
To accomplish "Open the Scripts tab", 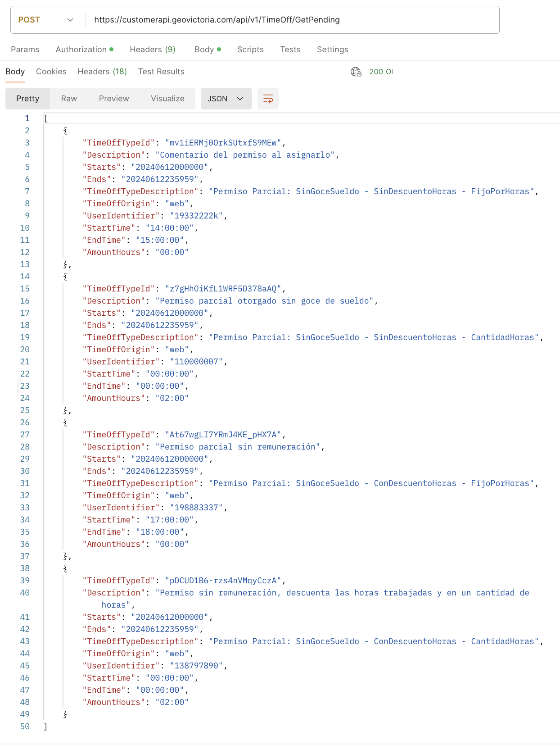I will 250,50.
